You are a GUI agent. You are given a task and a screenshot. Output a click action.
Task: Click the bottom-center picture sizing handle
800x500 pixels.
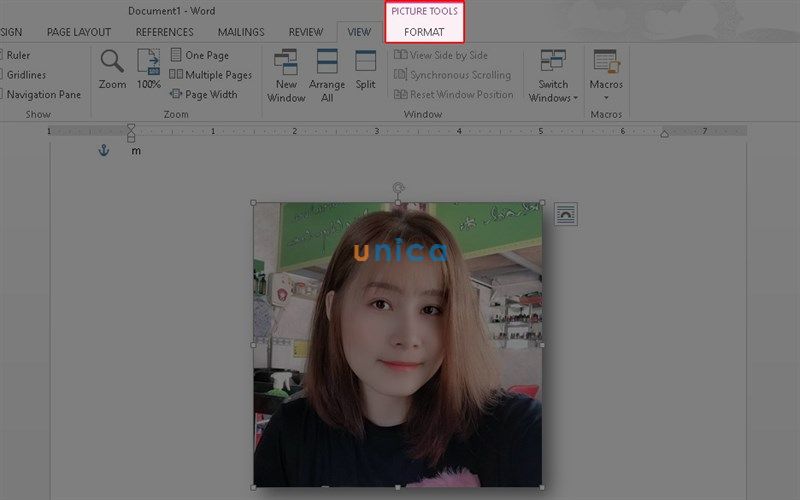tap(398, 487)
